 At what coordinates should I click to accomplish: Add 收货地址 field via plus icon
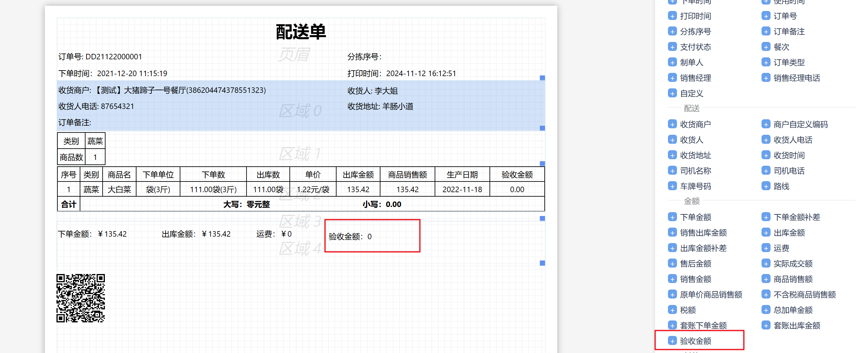pyautogui.click(x=672, y=155)
